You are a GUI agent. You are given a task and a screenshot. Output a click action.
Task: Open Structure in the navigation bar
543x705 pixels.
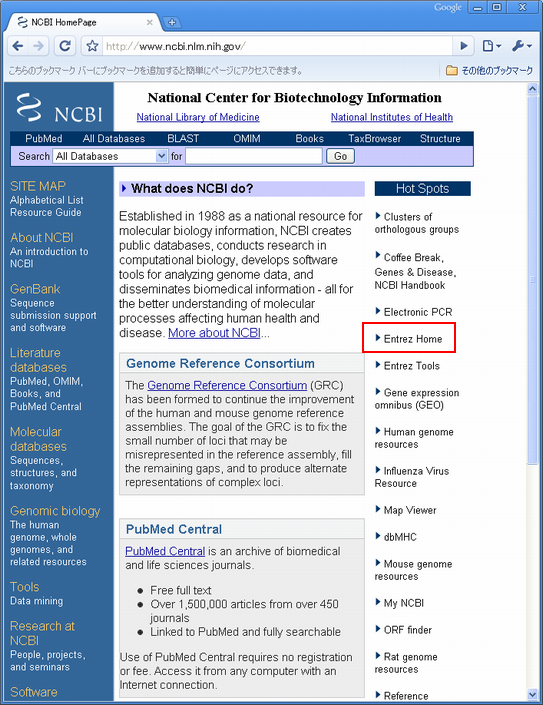[440, 138]
